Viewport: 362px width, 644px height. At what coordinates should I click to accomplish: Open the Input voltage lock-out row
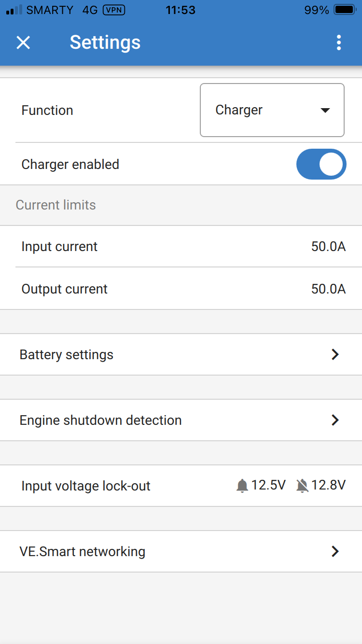(x=86, y=486)
